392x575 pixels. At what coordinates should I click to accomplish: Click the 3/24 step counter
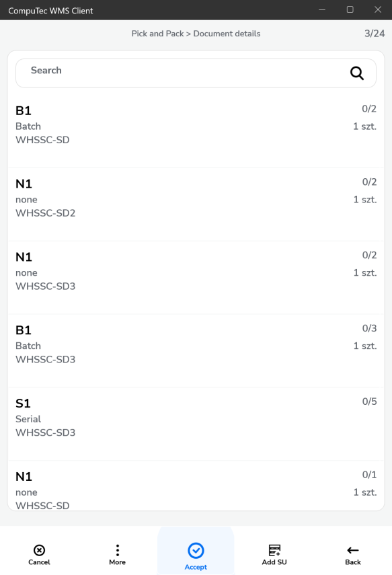coord(375,34)
